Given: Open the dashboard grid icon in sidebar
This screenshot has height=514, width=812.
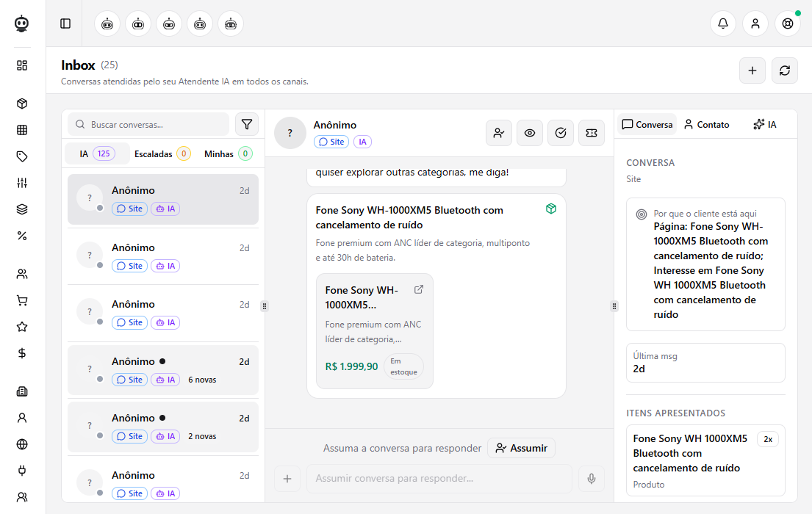Looking at the screenshot, I should pos(22,65).
